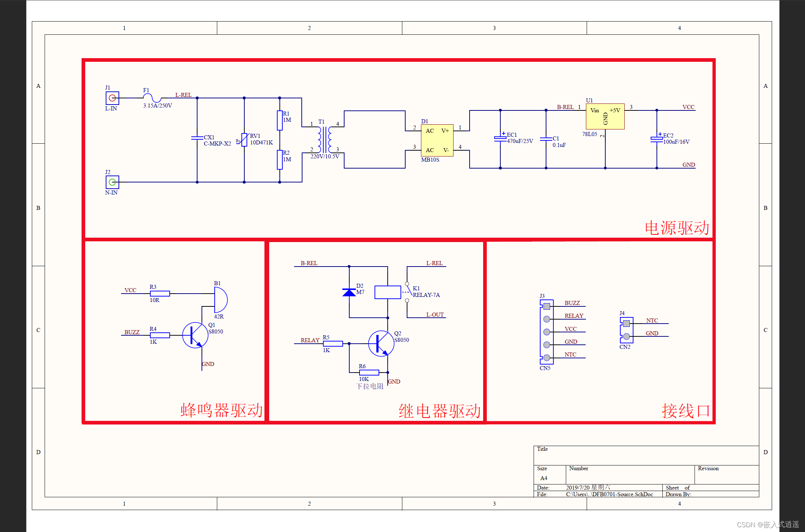The image size is (805, 532).
Task: Click the Q2 S8050 transistor symbol
Action: [x=381, y=344]
